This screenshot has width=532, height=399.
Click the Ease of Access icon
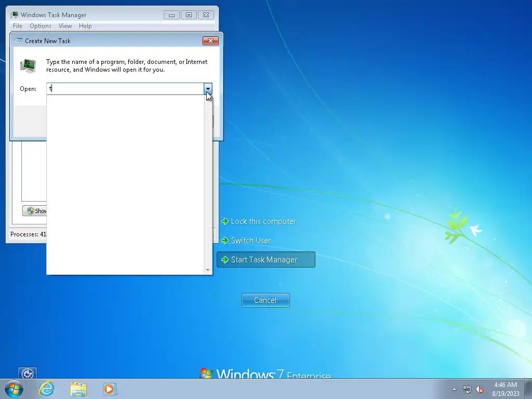point(28,374)
